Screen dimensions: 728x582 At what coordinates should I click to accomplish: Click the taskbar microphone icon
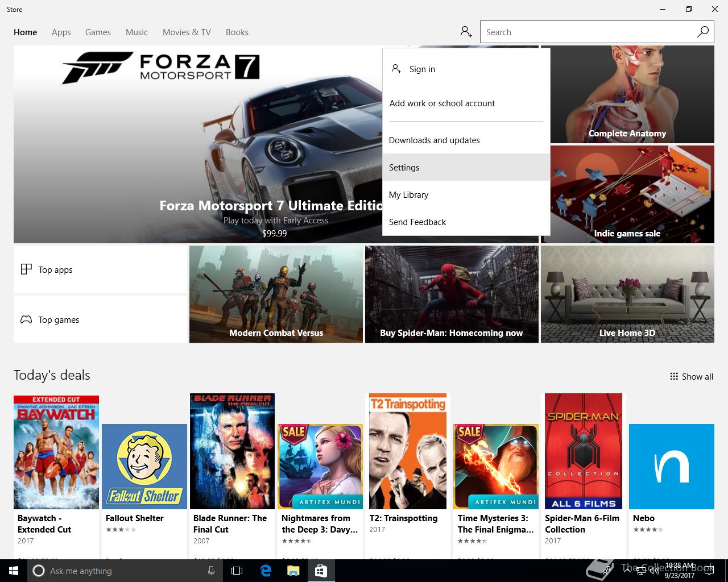pyautogui.click(x=212, y=571)
